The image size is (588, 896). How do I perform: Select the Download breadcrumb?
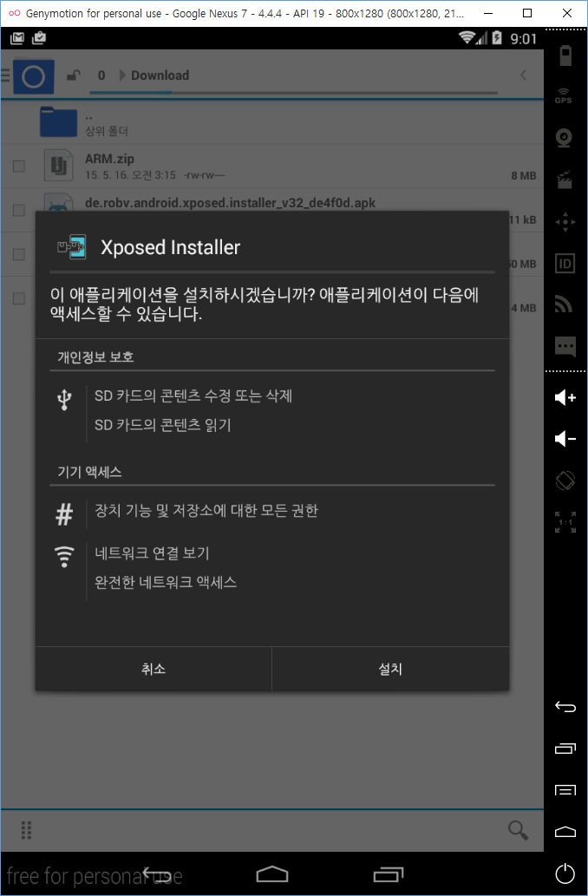pyautogui.click(x=160, y=75)
